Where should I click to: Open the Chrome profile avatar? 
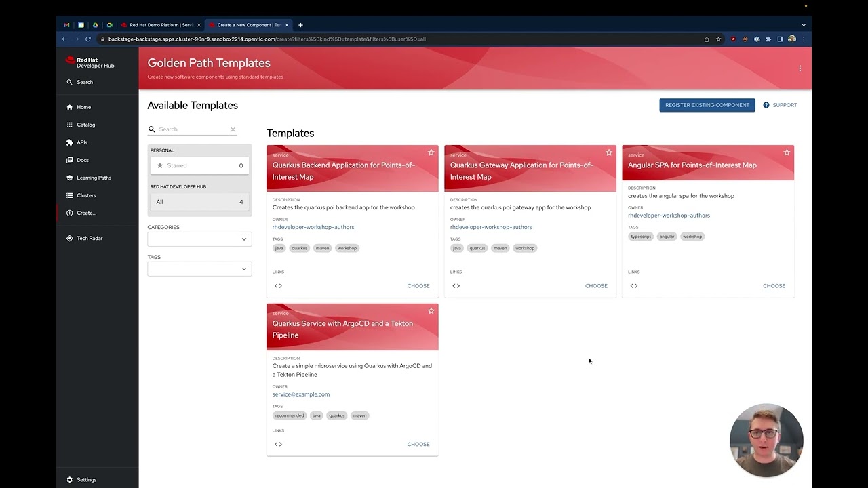pyautogui.click(x=791, y=39)
